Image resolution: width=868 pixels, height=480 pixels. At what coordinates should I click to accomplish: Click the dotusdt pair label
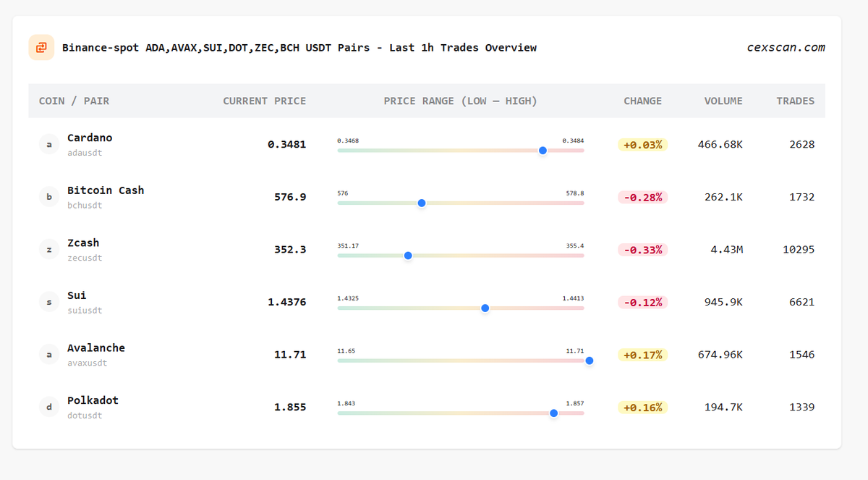[x=85, y=416]
